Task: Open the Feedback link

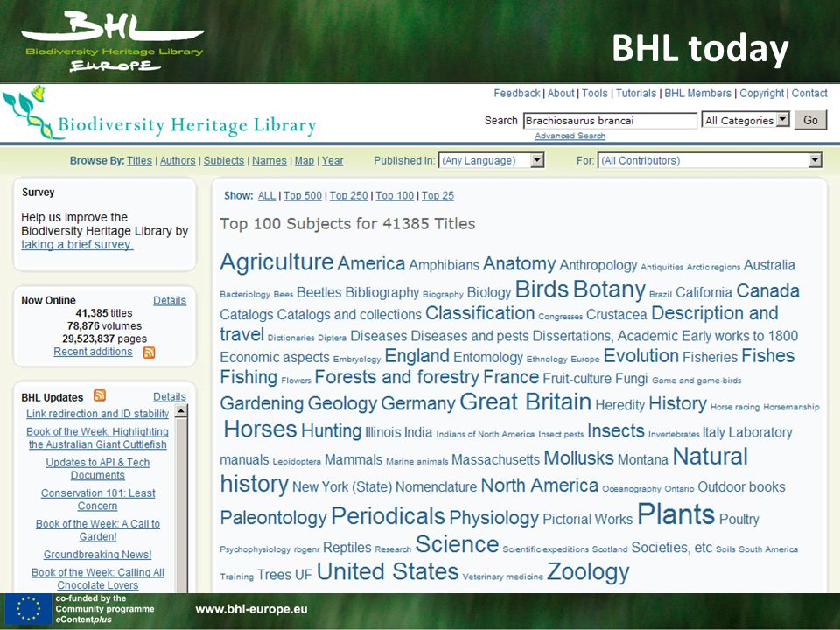Action: click(517, 94)
